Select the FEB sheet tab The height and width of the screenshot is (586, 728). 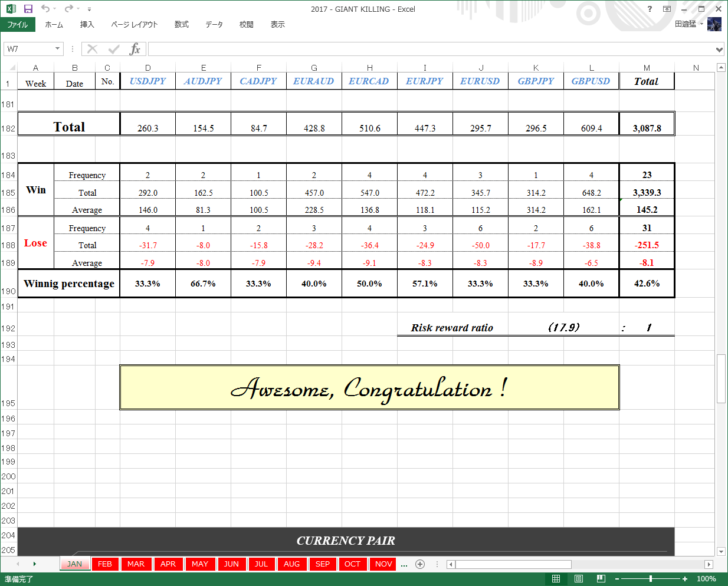point(105,564)
